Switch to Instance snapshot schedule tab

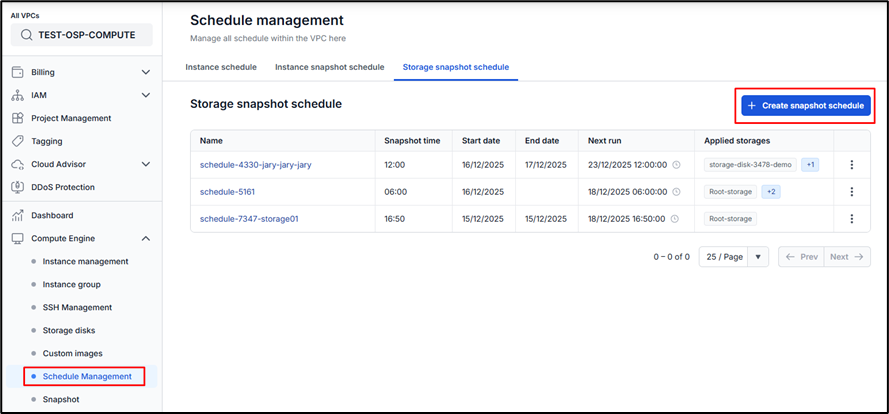click(x=329, y=67)
